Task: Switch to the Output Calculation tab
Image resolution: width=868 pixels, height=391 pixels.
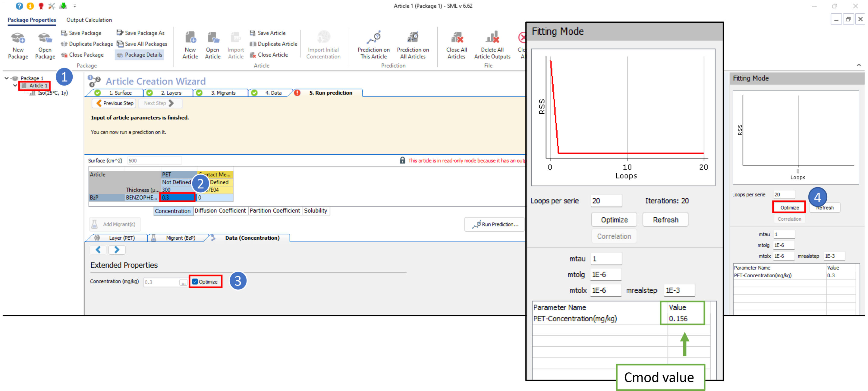Action: [89, 20]
